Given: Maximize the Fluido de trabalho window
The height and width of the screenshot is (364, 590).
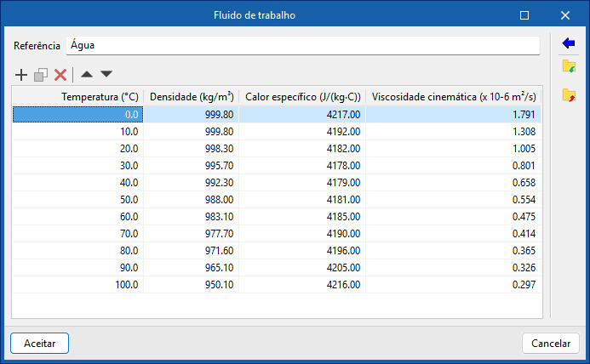Looking at the screenshot, I should [524, 15].
